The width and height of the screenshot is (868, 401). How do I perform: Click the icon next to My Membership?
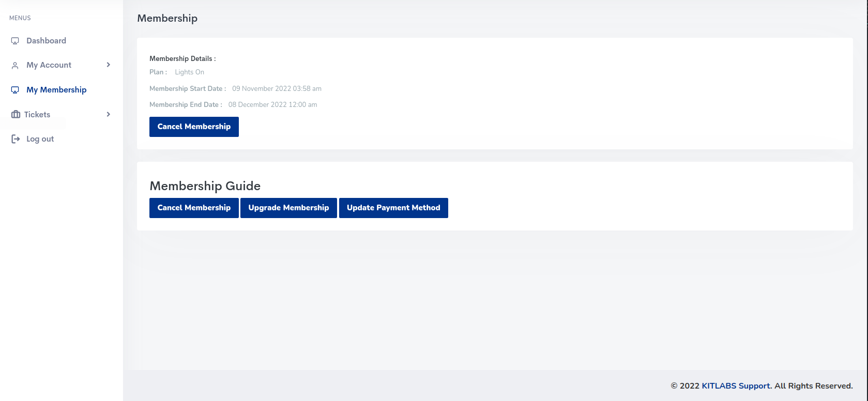tap(15, 90)
